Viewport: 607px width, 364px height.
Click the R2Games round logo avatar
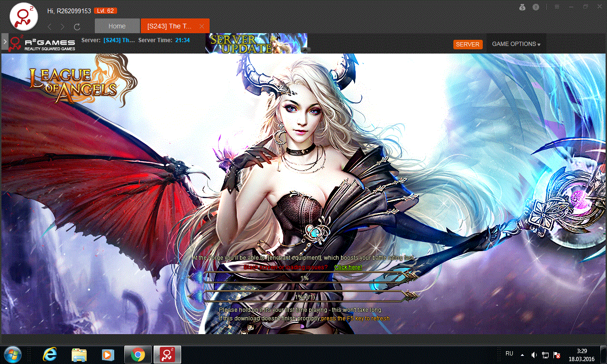pos(24,17)
